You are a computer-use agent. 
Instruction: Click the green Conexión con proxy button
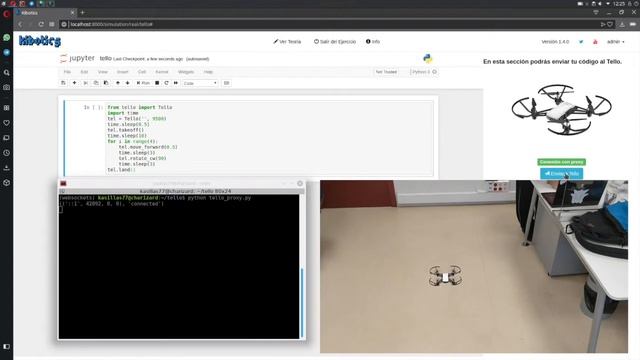click(562, 162)
